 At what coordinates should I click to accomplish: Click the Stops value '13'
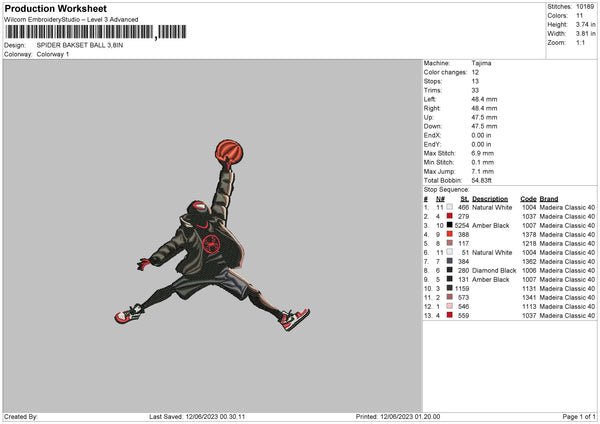(x=475, y=81)
